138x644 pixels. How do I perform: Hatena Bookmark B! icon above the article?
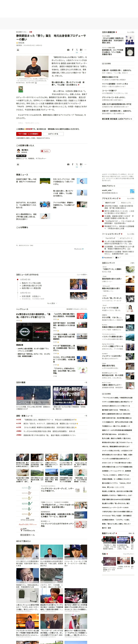pos(81,50)
